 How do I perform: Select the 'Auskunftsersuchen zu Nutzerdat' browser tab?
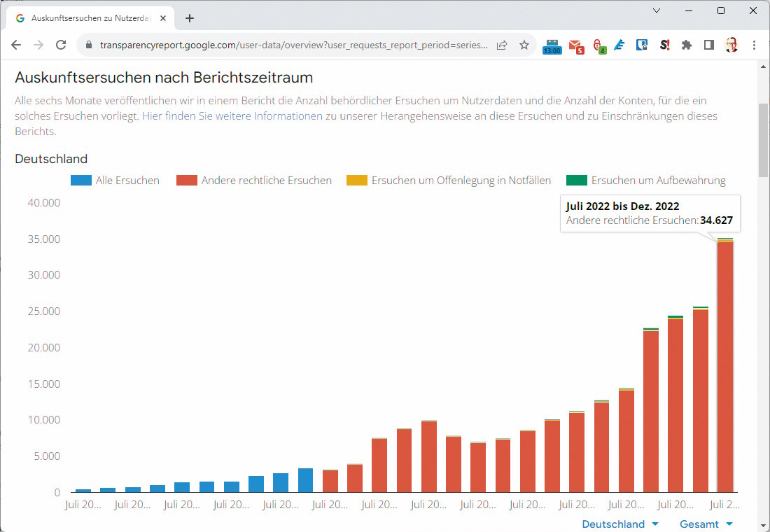pos(91,18)
